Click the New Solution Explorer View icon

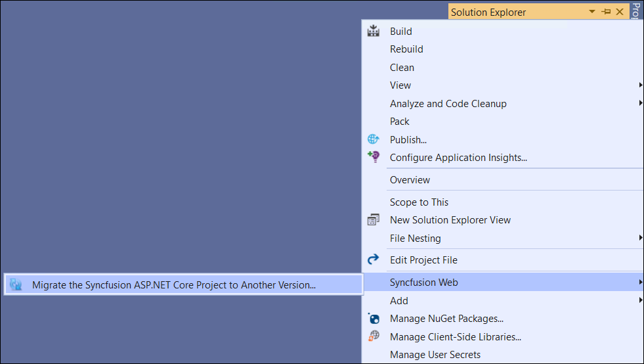coord(373,219)
